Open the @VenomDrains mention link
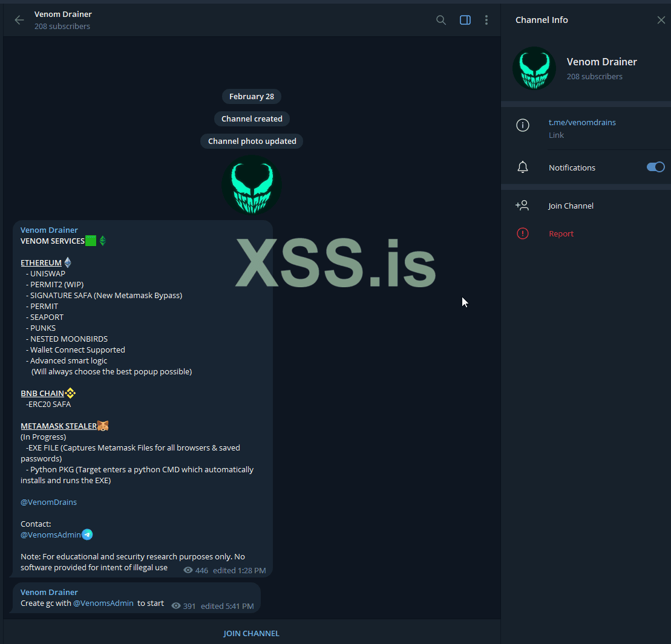The height and width of the screenshot is (644, 671). tap(49, 502)
